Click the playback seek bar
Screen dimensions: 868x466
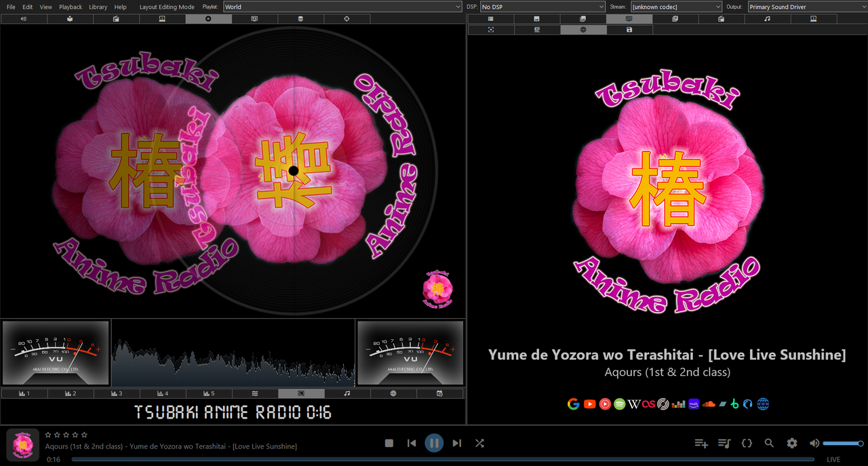point(444,459)
